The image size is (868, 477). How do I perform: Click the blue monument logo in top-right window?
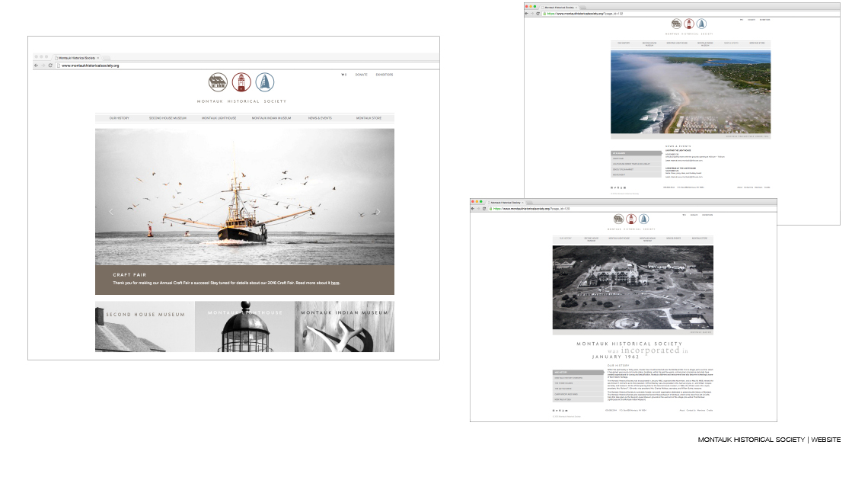[x=701, y=24]
